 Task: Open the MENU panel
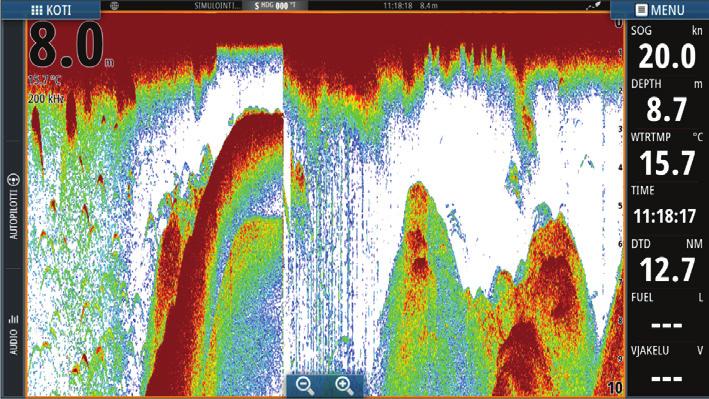point(660,10)
